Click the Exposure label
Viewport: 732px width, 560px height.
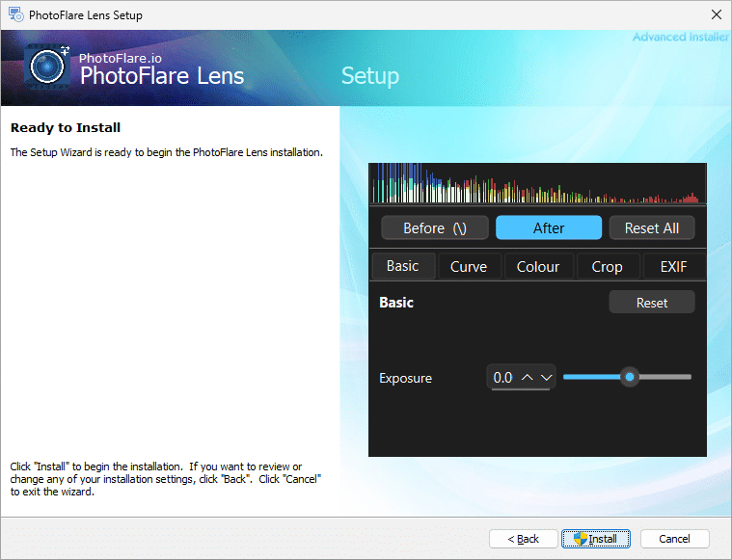[x=405, y=378]
